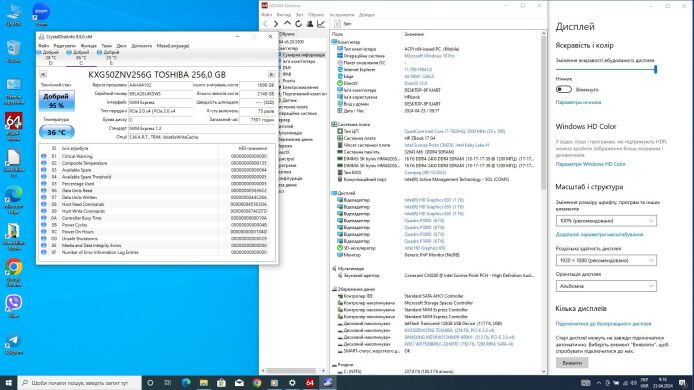
Task: Open Додаткові параметри масштабування link
Action: coord(599,234)
